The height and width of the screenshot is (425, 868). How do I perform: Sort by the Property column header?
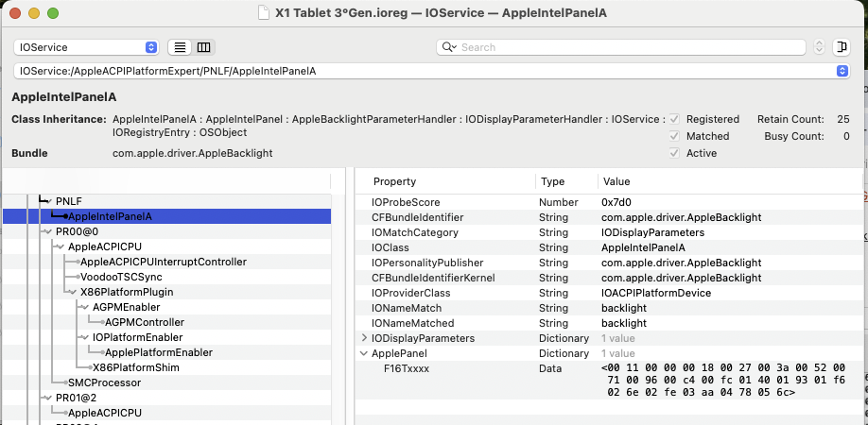coord(394,182)
